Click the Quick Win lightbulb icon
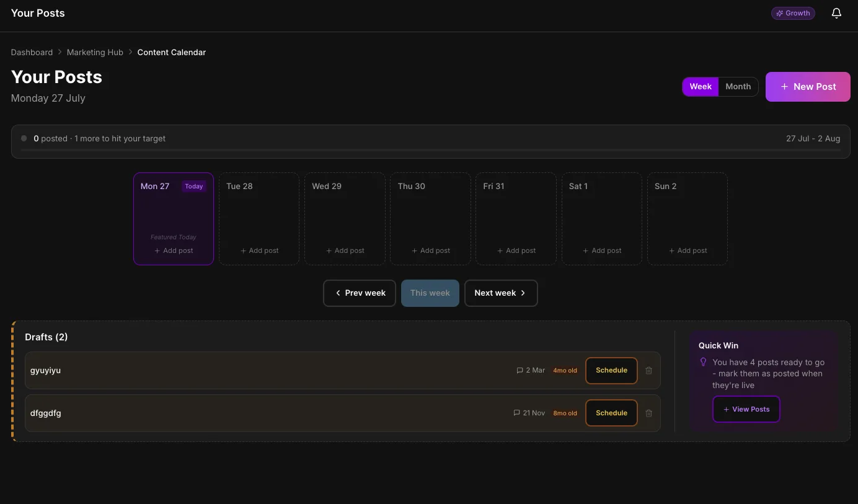This screenshot has height=504, width=858. pos(704,362)
